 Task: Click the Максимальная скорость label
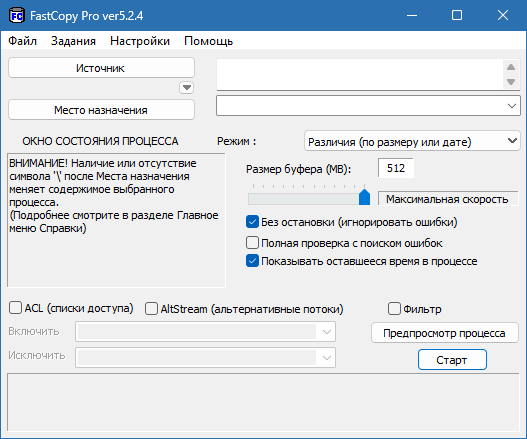(448, 199)
